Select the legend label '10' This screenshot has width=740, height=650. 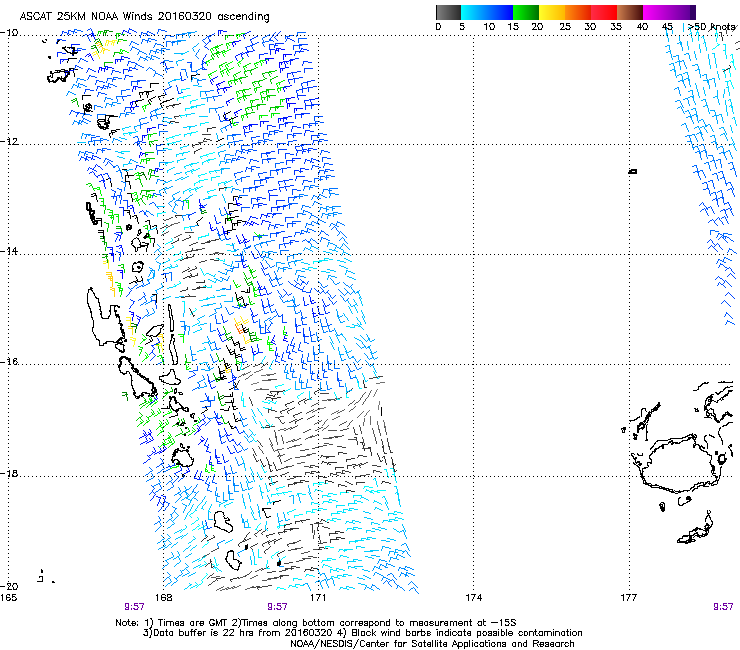(x=489, y=27)
